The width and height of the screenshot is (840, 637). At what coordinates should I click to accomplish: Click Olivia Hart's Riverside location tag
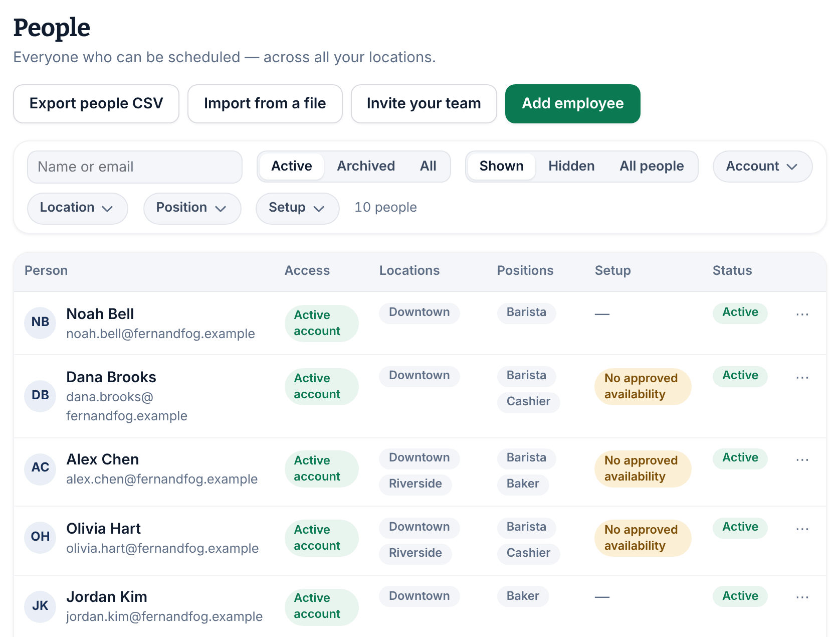tap(415, 553)
